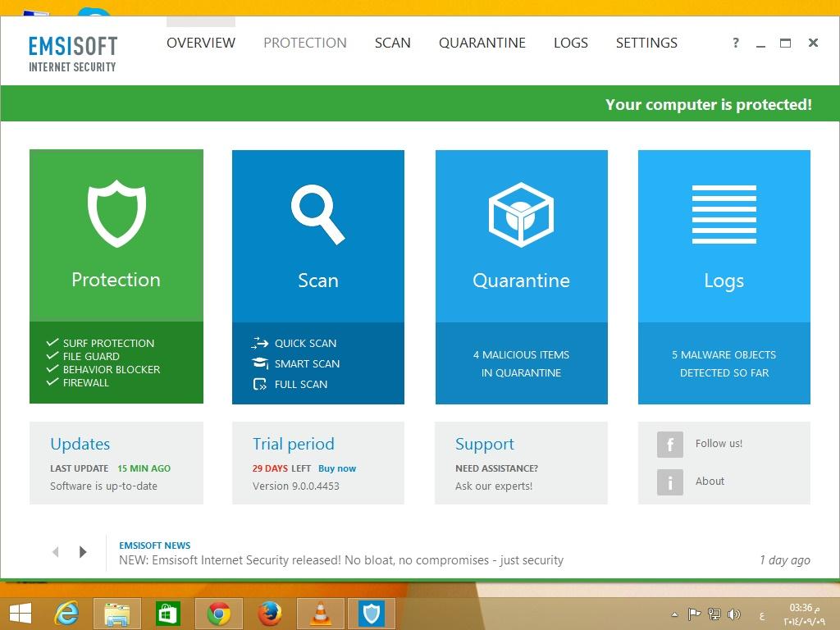Open help via the question mark icon
840x630 pixels.
pos(736,43)
